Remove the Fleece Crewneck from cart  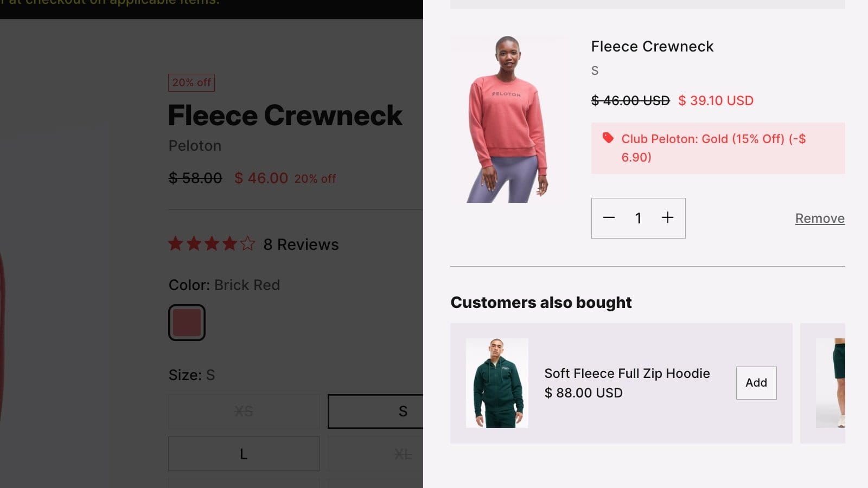tap(819, 219)
